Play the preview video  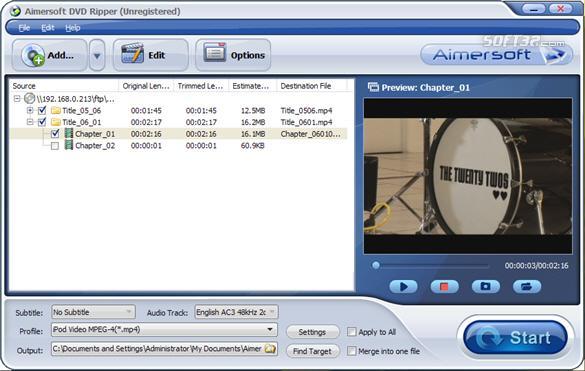pos(403,287)
